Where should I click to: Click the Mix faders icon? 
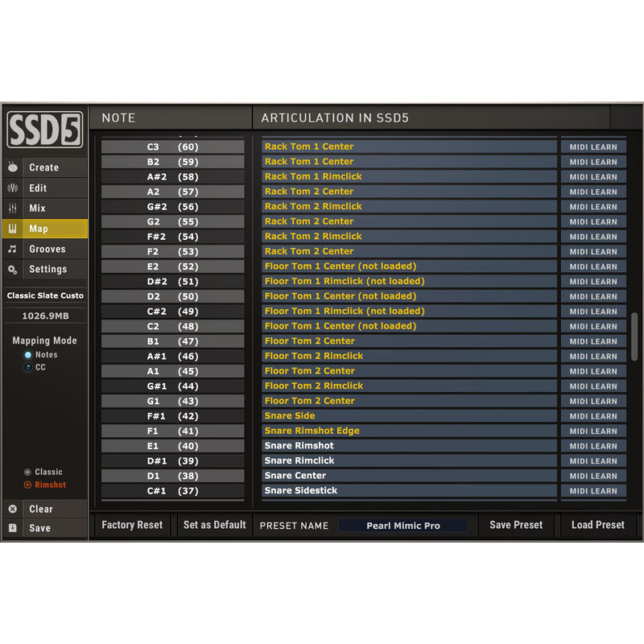point(13,208)
